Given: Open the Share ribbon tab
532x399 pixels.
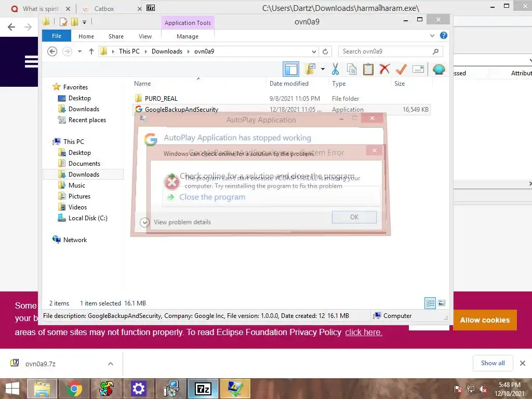Looking at the screenshot, I should point(116,36).
